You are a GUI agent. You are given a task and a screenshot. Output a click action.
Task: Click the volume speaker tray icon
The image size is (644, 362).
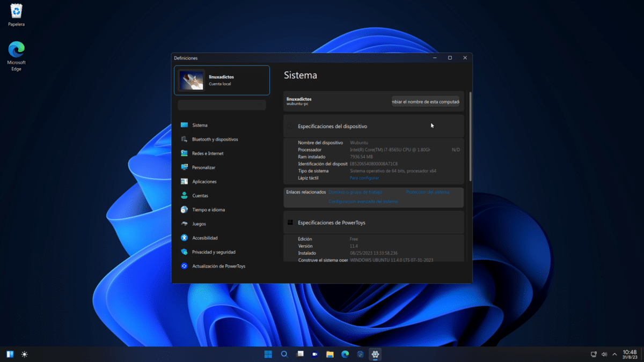click(604, 354)
